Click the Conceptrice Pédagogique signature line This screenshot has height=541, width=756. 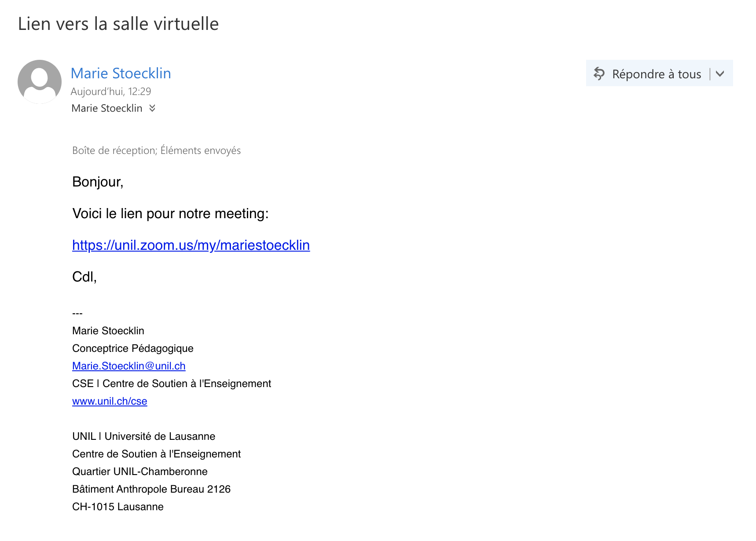click(x=132, y=348)
